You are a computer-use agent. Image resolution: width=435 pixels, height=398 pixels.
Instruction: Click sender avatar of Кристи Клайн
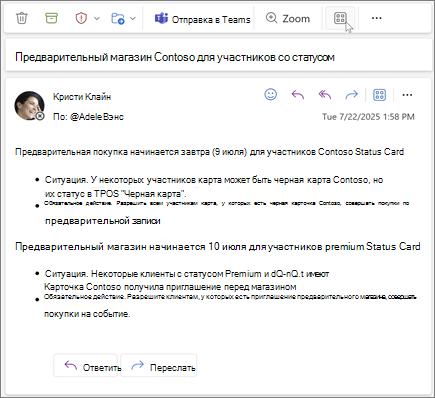pos(29,105)
